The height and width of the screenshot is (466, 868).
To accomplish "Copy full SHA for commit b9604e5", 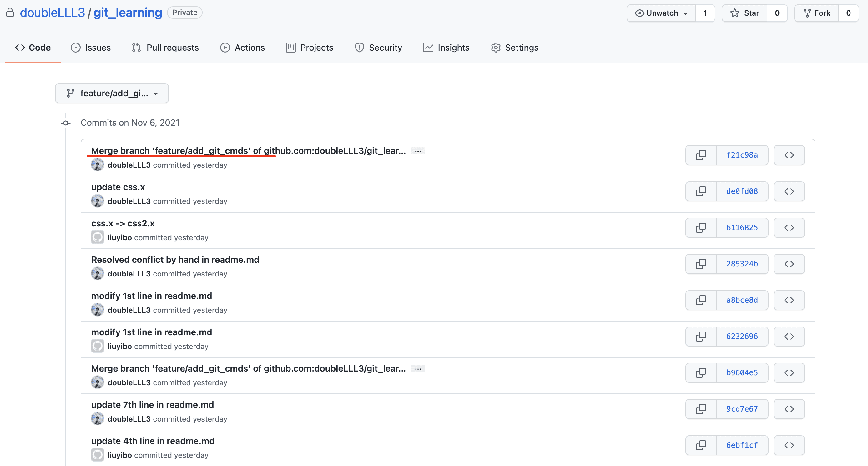I will coord(701,373).
